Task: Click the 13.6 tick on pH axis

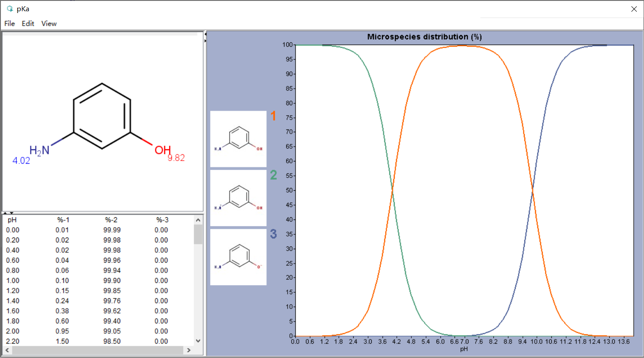Action: coord(624,341)
